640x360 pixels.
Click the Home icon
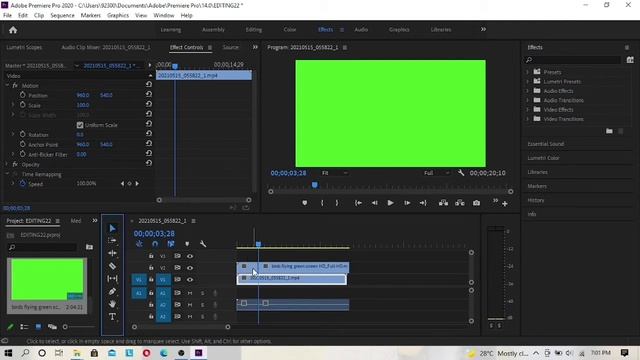coord(13,30)
